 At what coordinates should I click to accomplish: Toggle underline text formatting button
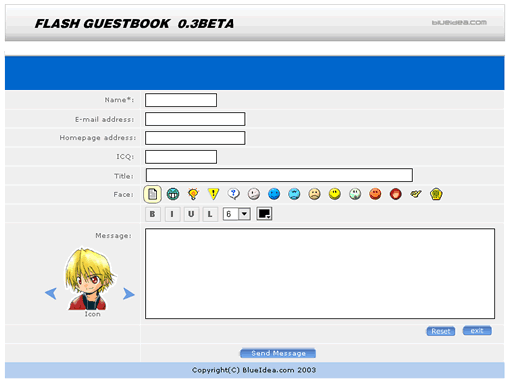(191, 214)
